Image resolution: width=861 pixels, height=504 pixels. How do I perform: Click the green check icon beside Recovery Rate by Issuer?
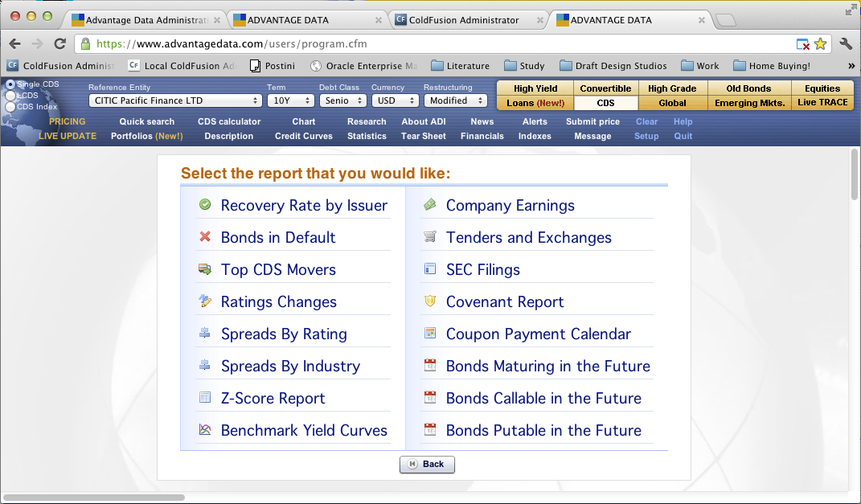click(205, 205)
